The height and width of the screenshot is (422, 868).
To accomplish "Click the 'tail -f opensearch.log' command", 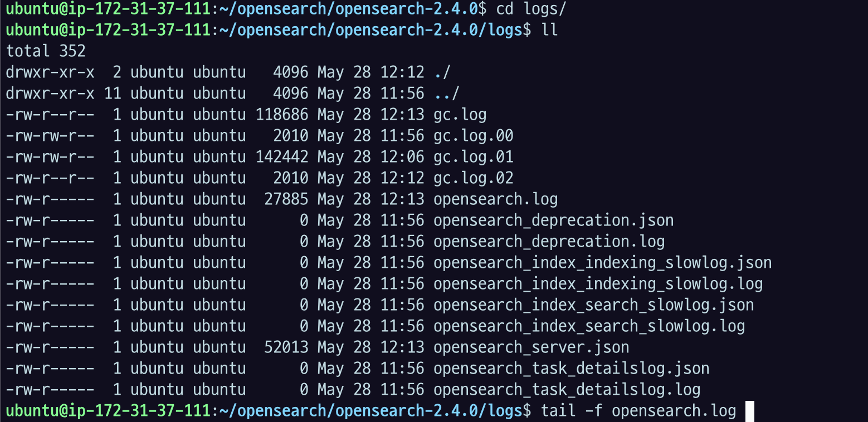I will pyautogui.click(x=638, y=411).
